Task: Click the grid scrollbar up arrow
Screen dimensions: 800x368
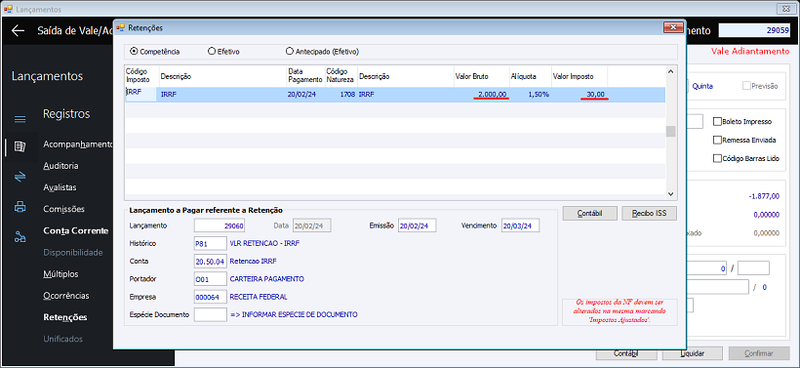Action: (671, 71)
